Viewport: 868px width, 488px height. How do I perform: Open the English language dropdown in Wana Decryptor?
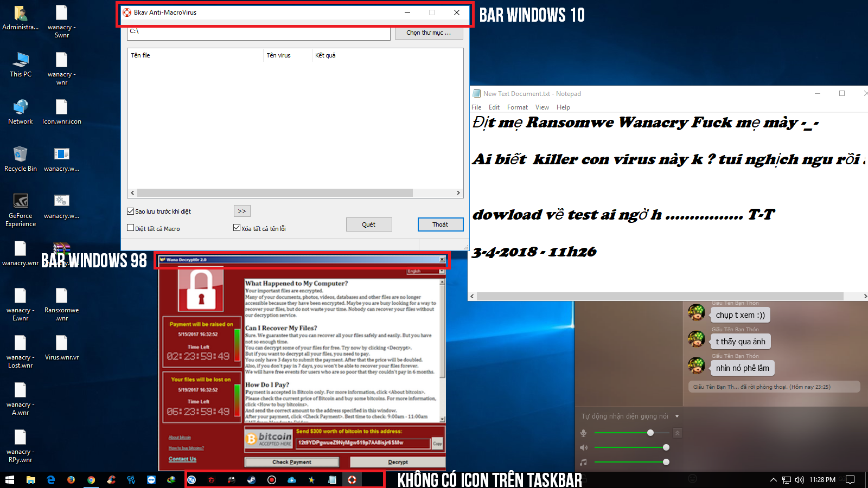(x=425, y=271)
